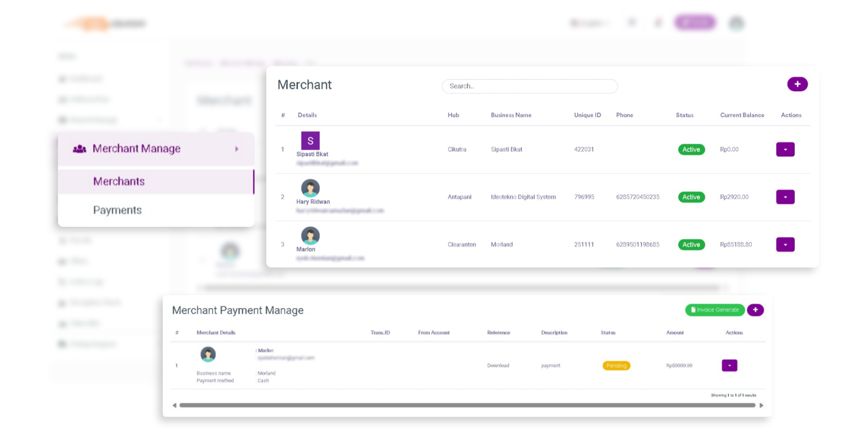Open actions dropdown for Hary Ridwan
Screen dimensions: 868x433
(x=785, y=197)
